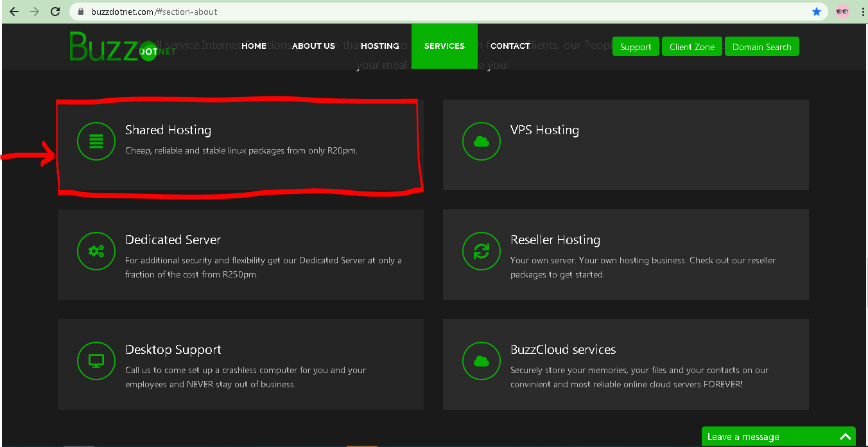Bookmark page using the star icon

(817, 12)
